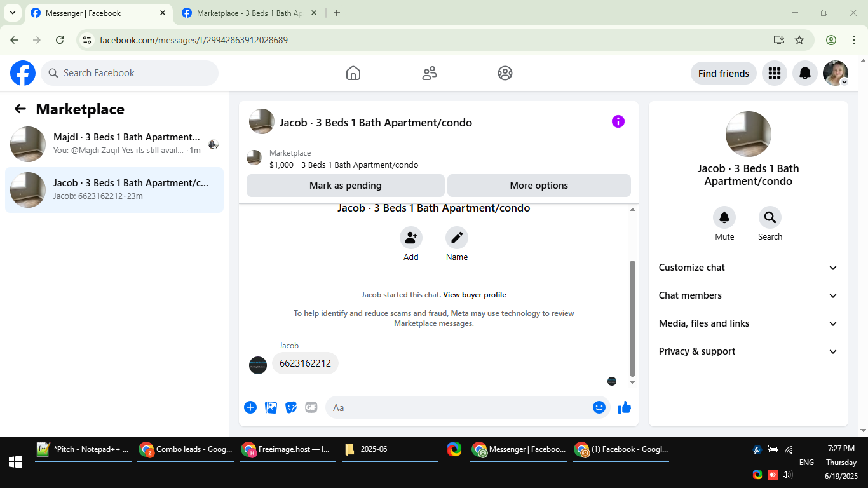This screenshot has width=868, height=488.
Task: Expand the Customize chat section
Action: (749, 268)
